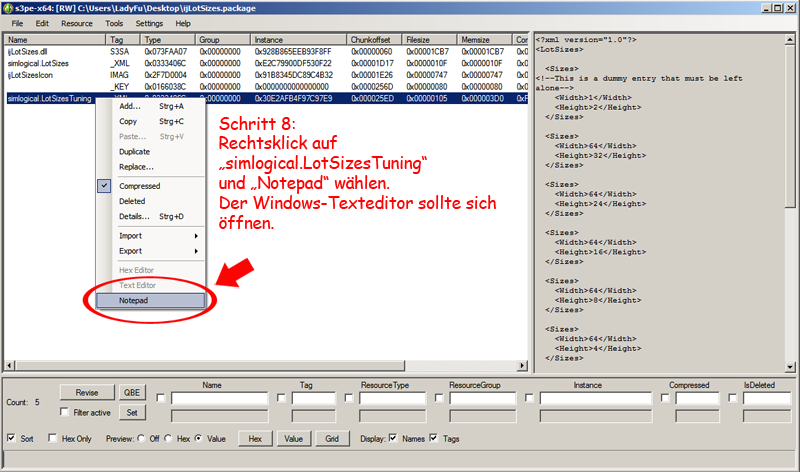Open the File menu
The height and width of the screenshot is (472, 800).
click(x=17, y=23)
